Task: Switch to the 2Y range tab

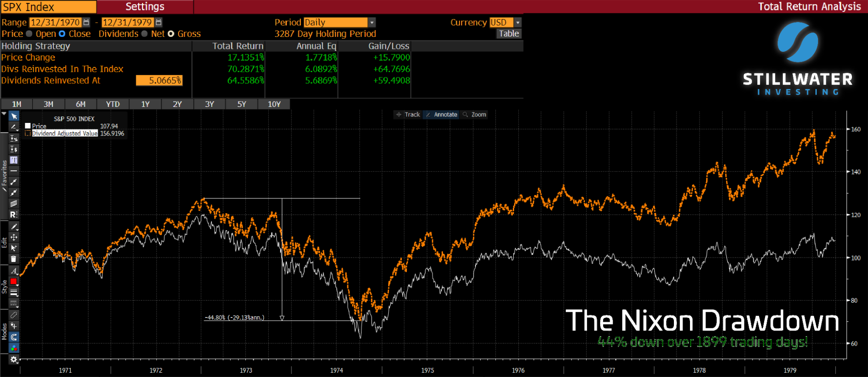Action: pyautogui.click(x=178, y=104)
